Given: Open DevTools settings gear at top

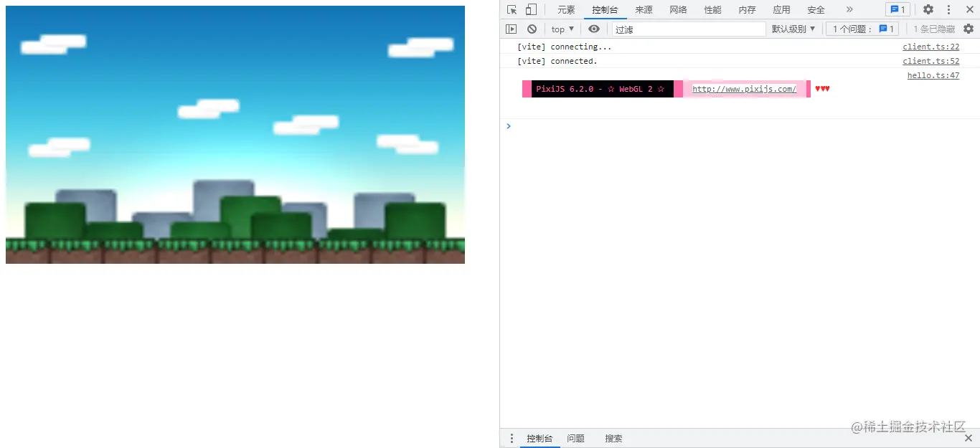Looking at the screenshot, I should click(x=928, y=9).
